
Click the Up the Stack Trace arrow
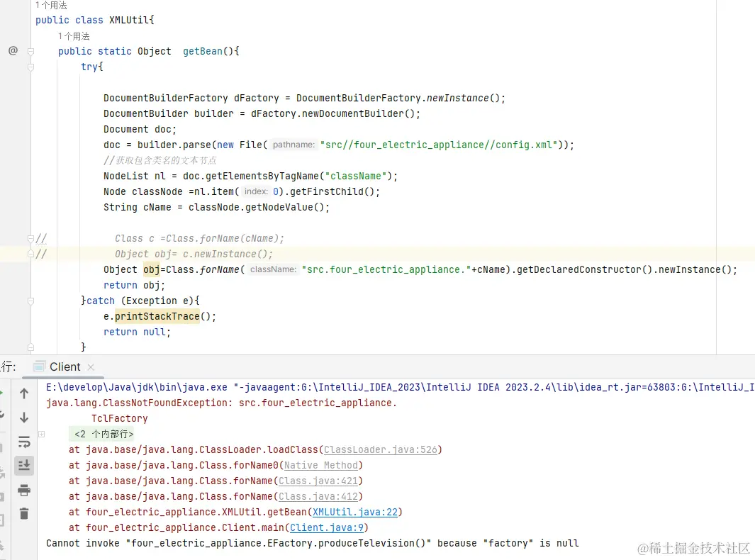24,393
